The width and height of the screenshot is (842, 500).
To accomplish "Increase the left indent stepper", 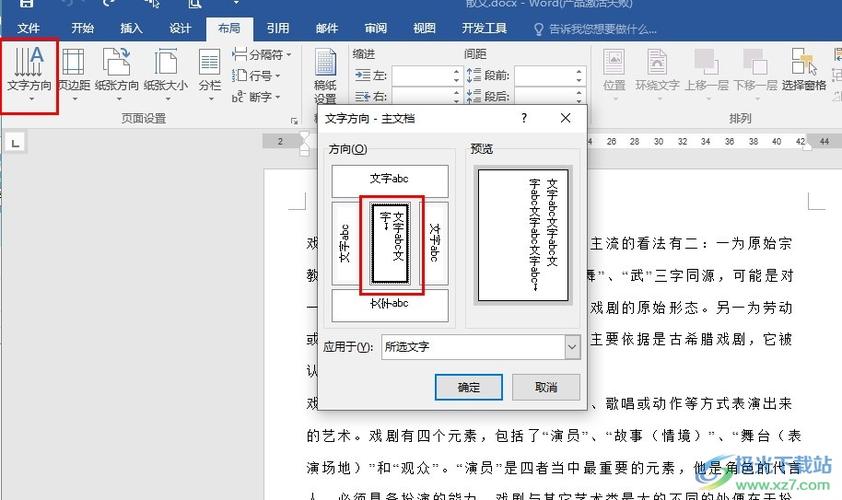I will [456, 71].
